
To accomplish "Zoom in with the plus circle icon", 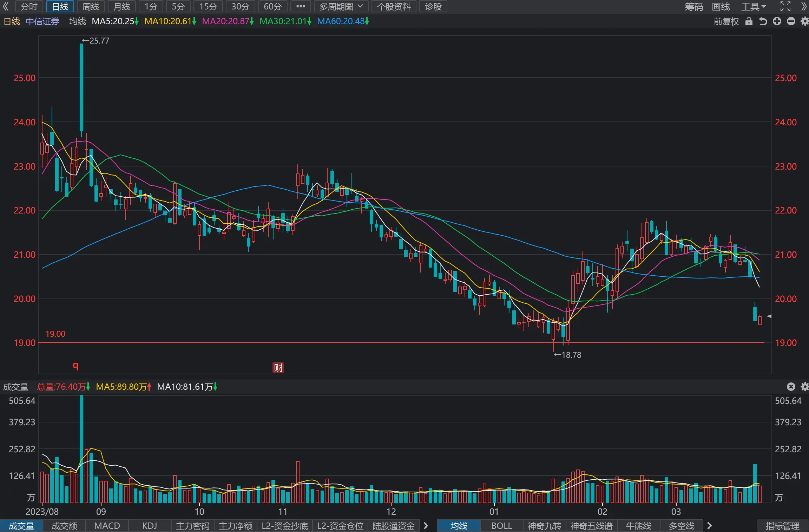I will [x=777, y=21].
